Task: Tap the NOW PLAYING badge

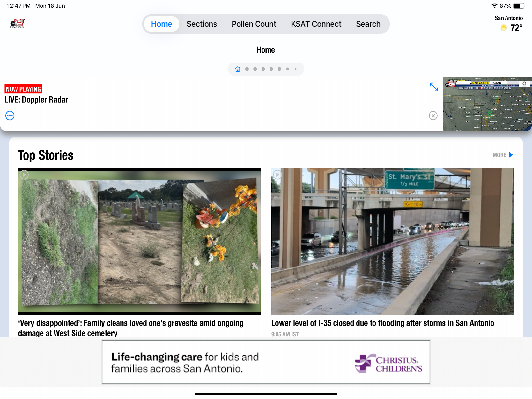Action: pyautogui.click(x=23, y=89)
